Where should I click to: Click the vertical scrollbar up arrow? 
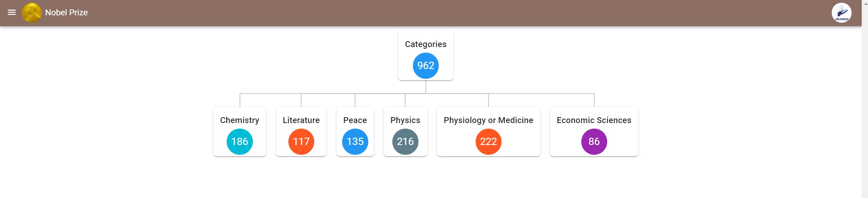coord(865,2)
